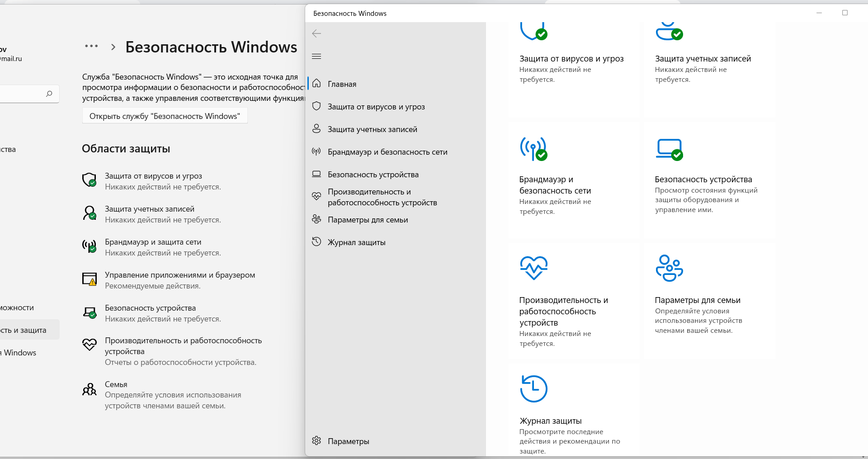Click laptop icon beside Безопасность устройства in sidebar
Image resolution: width=868 pixels, height=459 pixels.
[316, 174]
